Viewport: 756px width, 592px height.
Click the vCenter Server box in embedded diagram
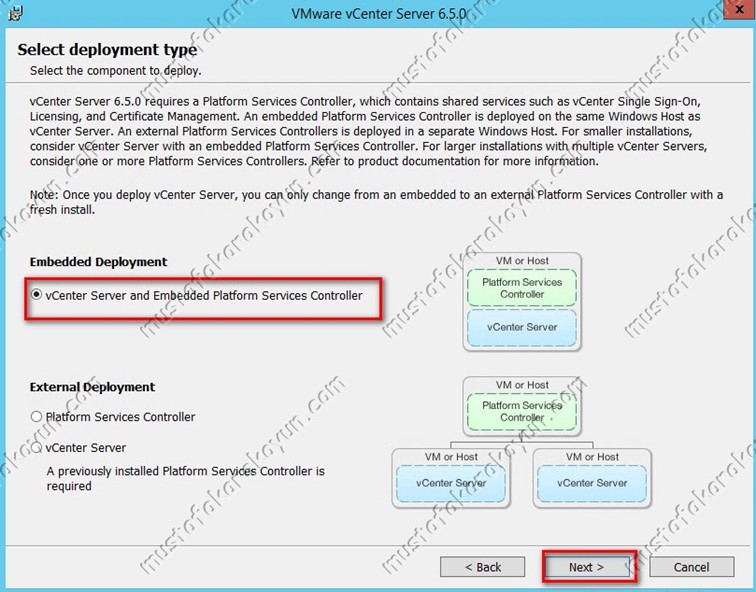[522, 327]
